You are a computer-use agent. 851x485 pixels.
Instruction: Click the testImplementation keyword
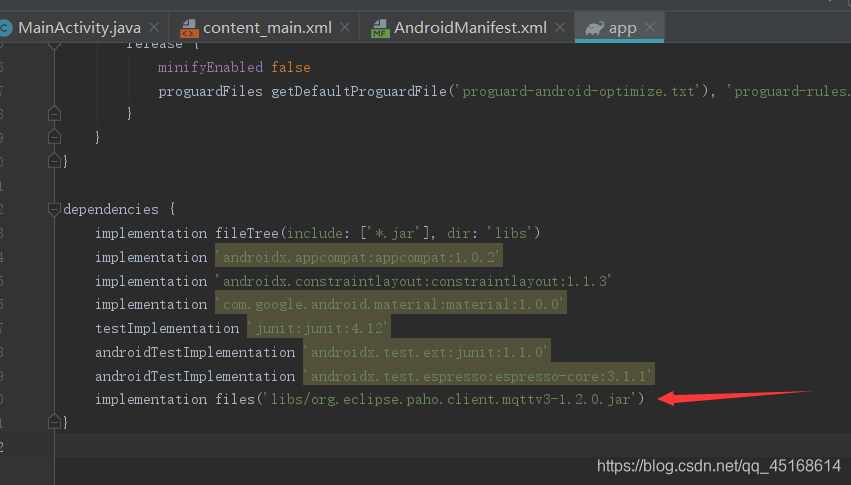[167, 328]
